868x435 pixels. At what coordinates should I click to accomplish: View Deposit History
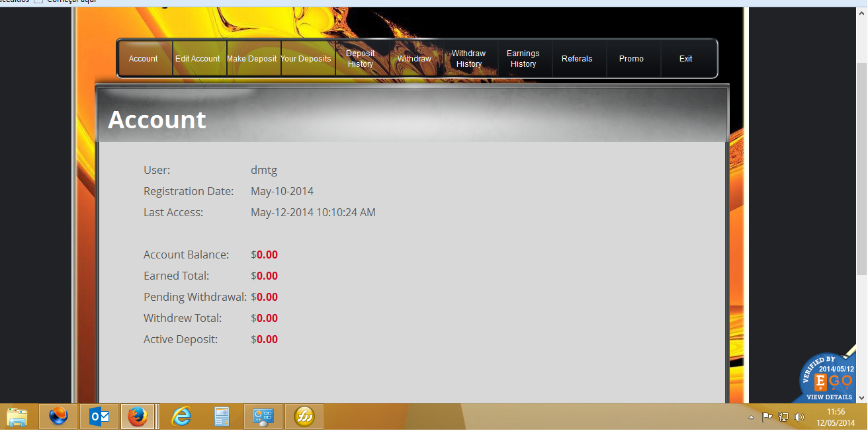[x=361, y=59]
